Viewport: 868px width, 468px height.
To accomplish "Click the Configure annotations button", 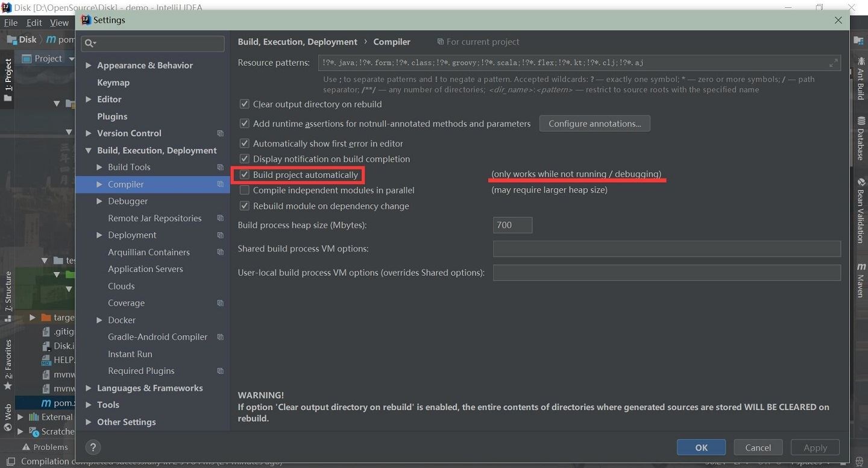I will click(594, 124).
